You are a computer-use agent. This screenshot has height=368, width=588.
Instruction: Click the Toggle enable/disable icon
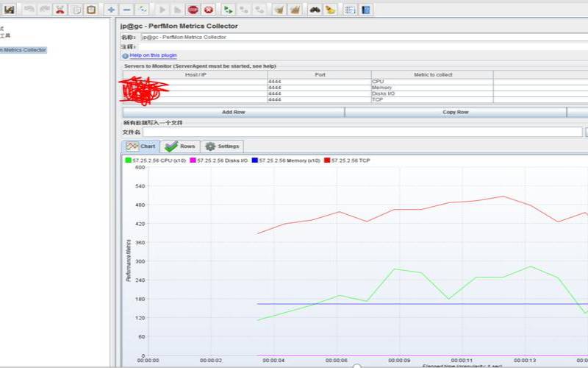point(143,10)
